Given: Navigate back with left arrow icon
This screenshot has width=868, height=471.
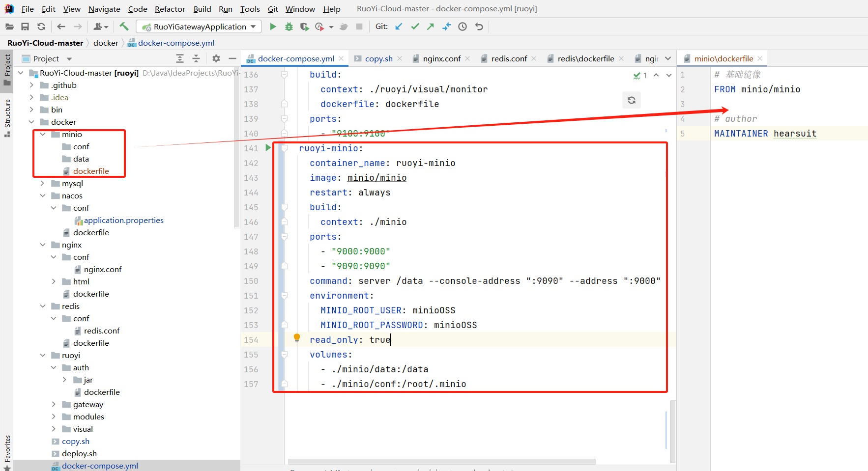Looking at the screenshot, I should coord(61,27).
